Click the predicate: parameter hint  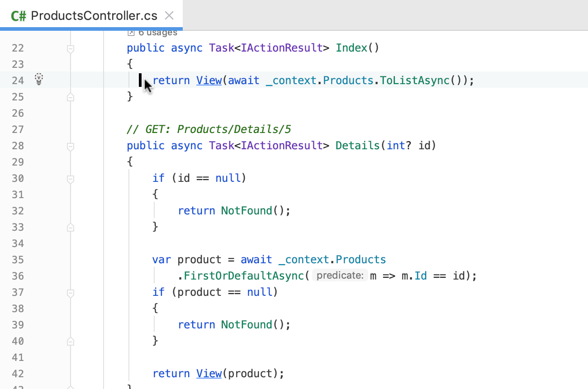(x=340, y=275)
